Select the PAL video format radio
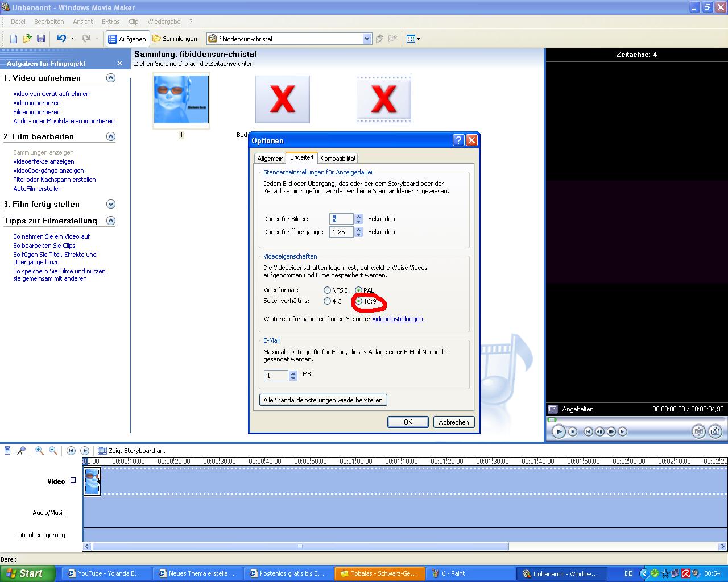The image size is (728, 582). tap(358, 290)
